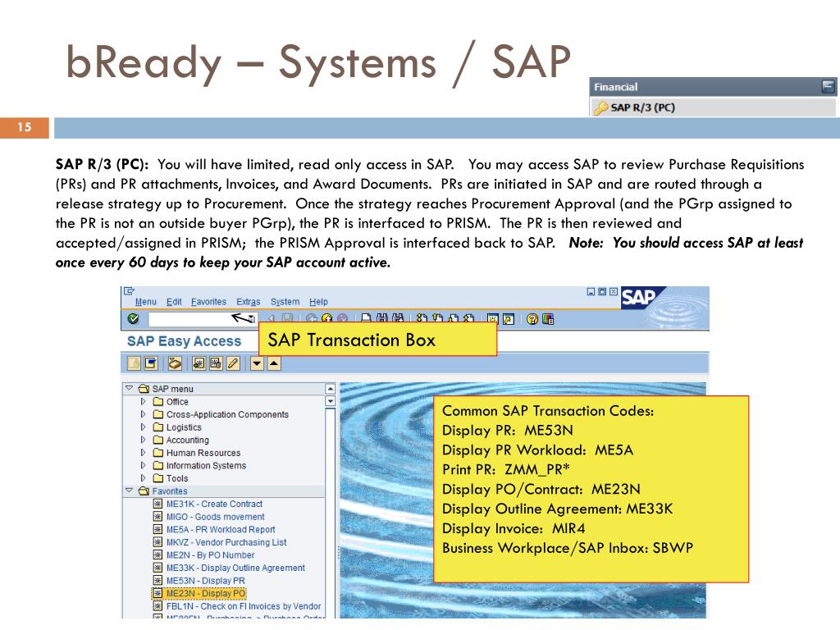Image resolution: width=840 pixels, height=630 pixels.
Task: Click the Add to Favorites icon
Action: point(199,363)
